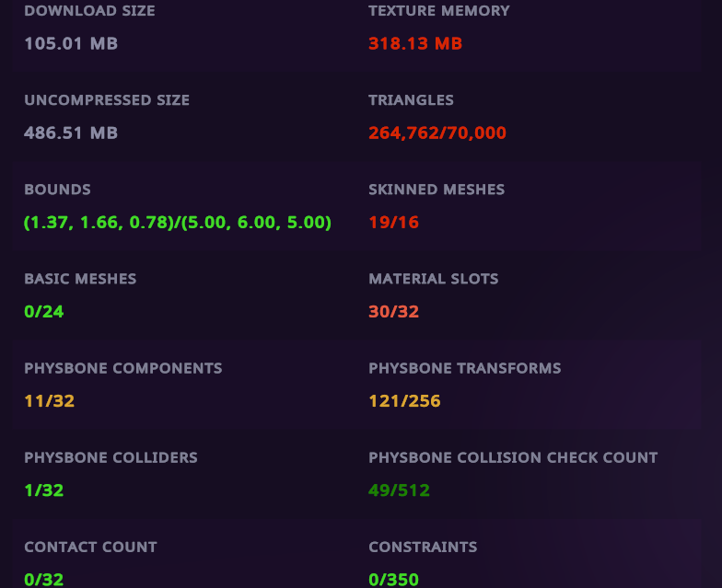Screen dimensions: 722x588
Task: Click the 1/32 physbone colliders value
Action: coord(44,490)
